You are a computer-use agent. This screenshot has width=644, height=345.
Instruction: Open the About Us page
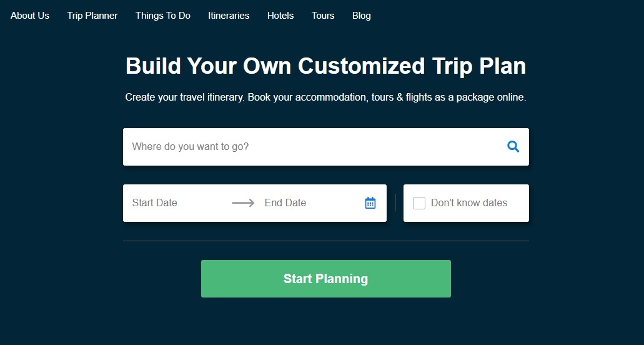tap(30, 16)
